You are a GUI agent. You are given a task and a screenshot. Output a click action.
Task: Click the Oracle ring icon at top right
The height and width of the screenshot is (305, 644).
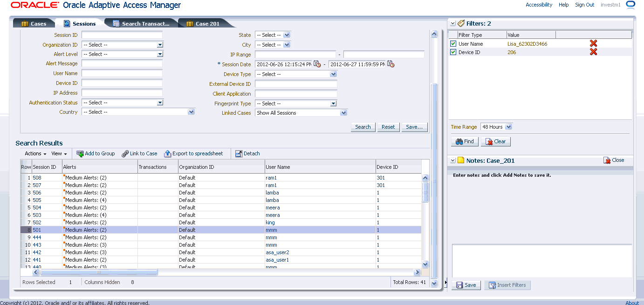click(630, 5)
